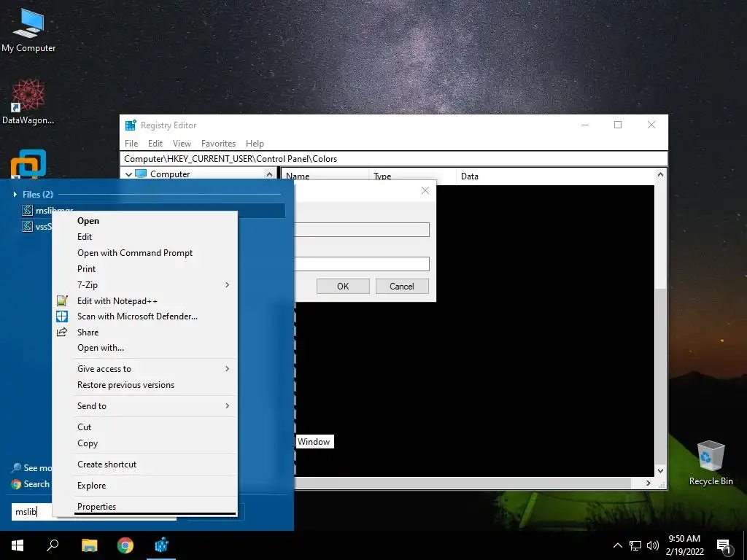Select Create shortcut option
The height and width of the screenshot is (560, 747).
click(x=145, y=464)
